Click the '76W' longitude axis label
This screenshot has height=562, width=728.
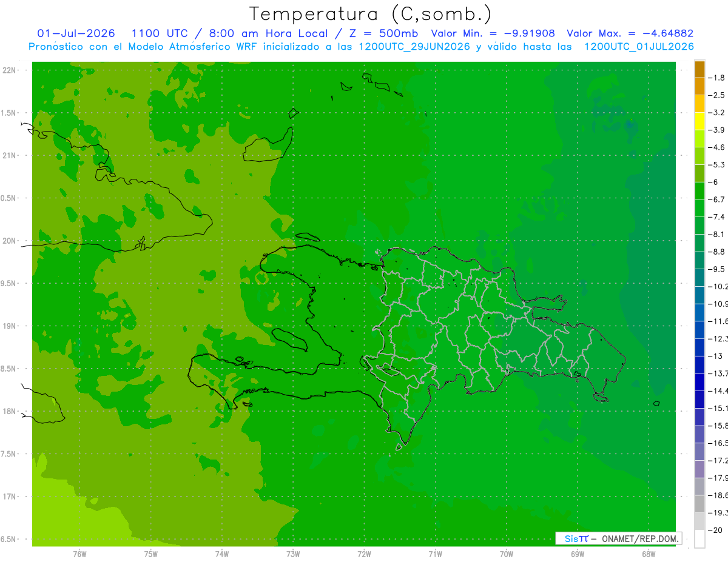[79, 554]
